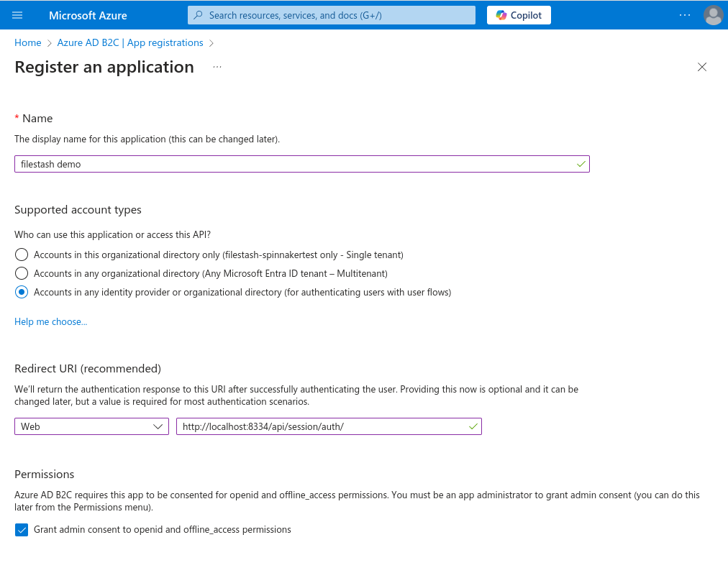728x568 pixels.
Task: Open the user account avatar
Action: [713, 15]
